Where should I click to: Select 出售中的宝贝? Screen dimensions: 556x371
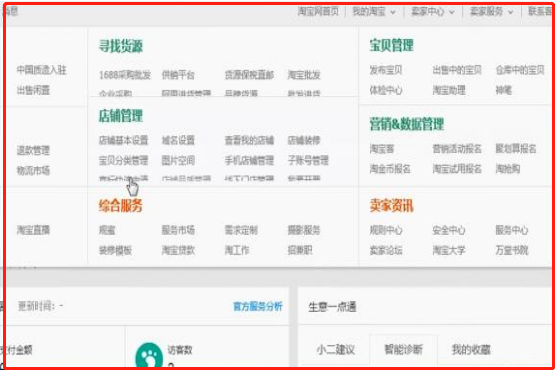(457, 70)
